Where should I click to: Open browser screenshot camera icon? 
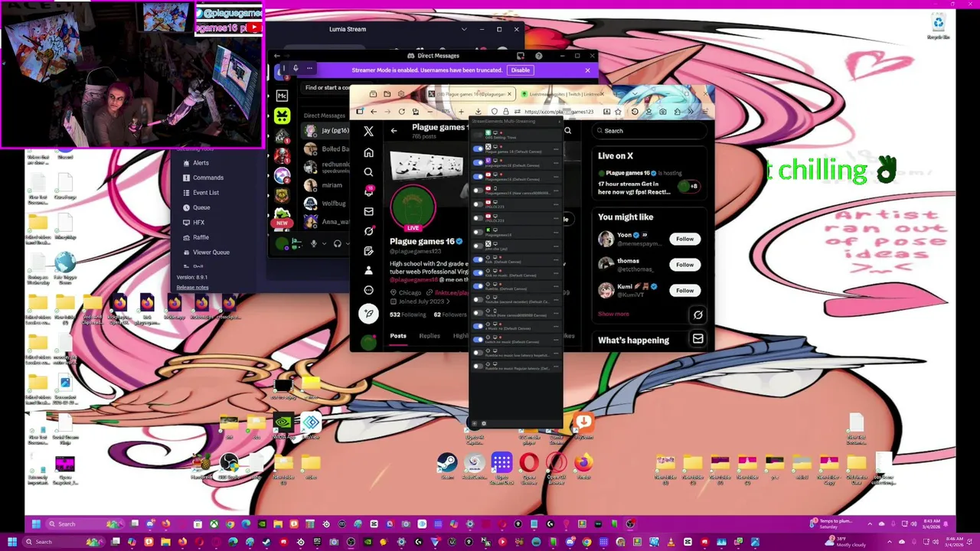[663, 112]
